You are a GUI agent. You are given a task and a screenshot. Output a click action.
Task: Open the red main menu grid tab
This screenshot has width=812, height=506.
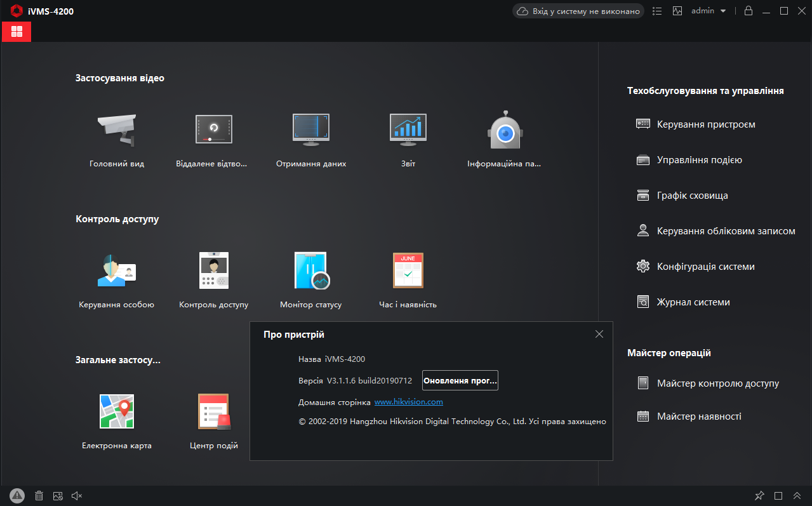click(x=17, y=32)
